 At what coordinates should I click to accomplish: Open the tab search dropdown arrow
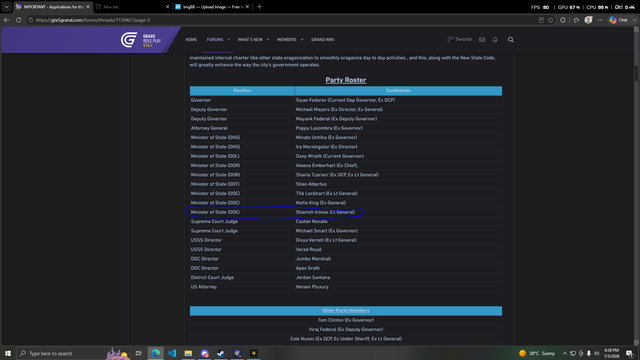pyautogui.click(x=7, y=7)
